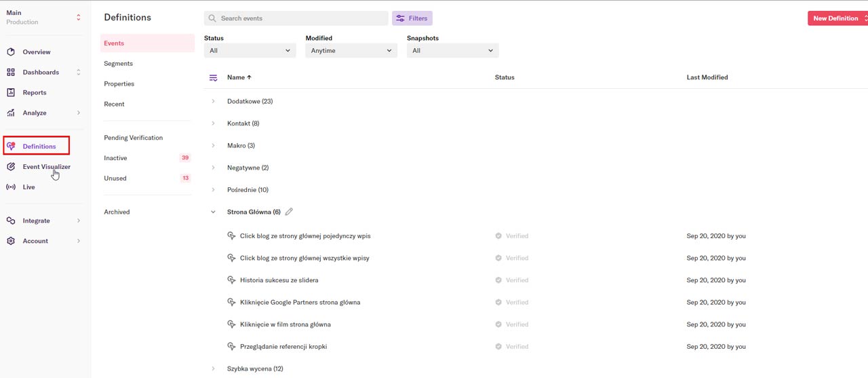Toggle the Filters button
The height and width of the screenshot is (378, 868).
[x=412, y=18]
